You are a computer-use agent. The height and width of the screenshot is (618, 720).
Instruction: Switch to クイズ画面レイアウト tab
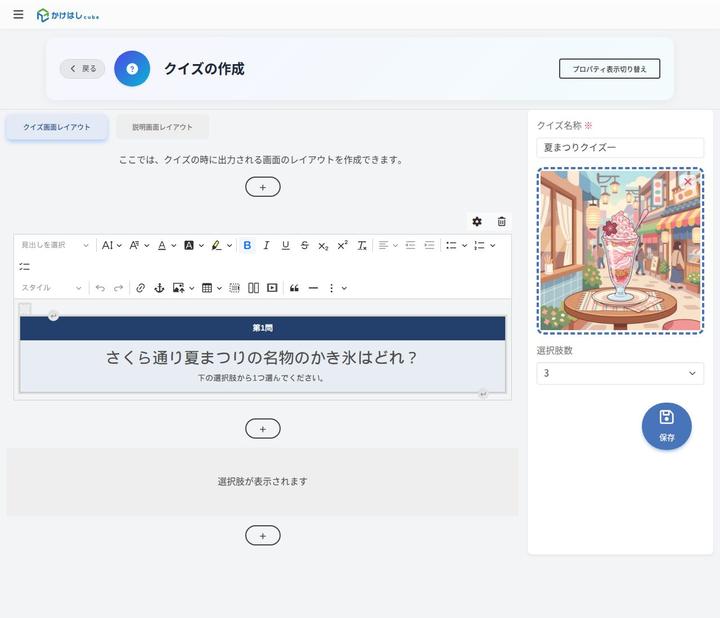coord(57,127)
